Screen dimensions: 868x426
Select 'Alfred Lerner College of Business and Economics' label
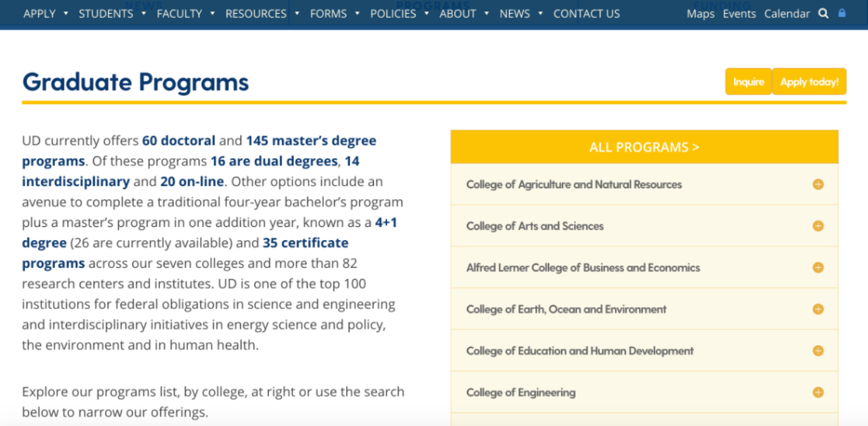click(583, 267)
